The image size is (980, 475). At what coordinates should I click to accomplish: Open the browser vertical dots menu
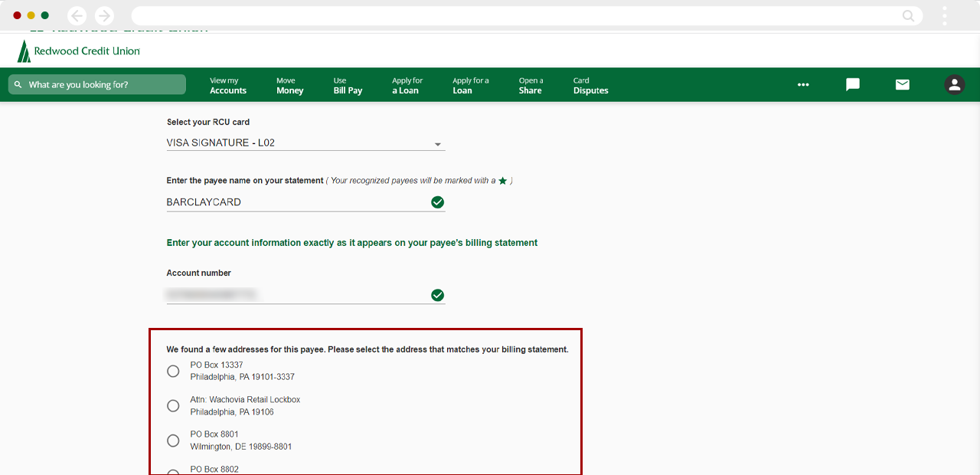945,15
